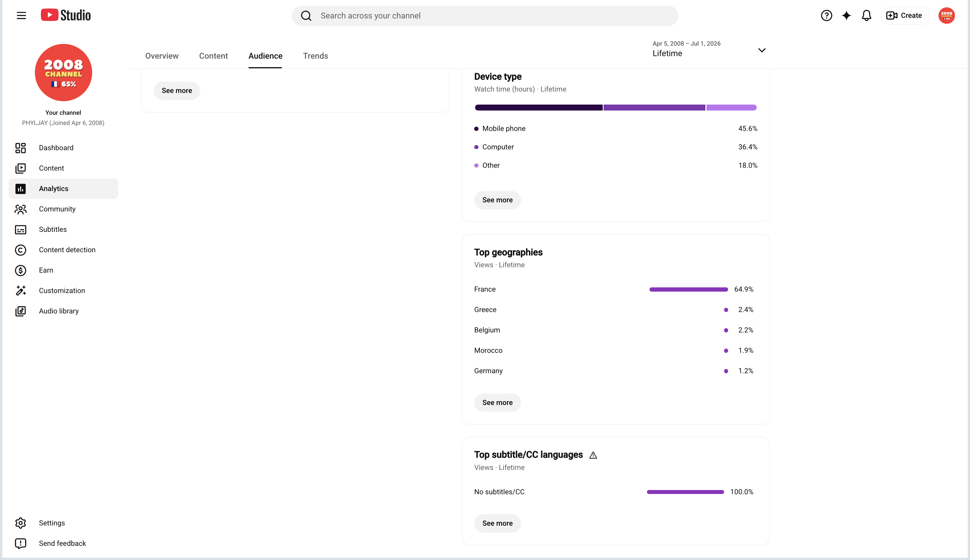Click the Apr 5, 2008 – Jul 1, 2026 date text

(686, 43)
